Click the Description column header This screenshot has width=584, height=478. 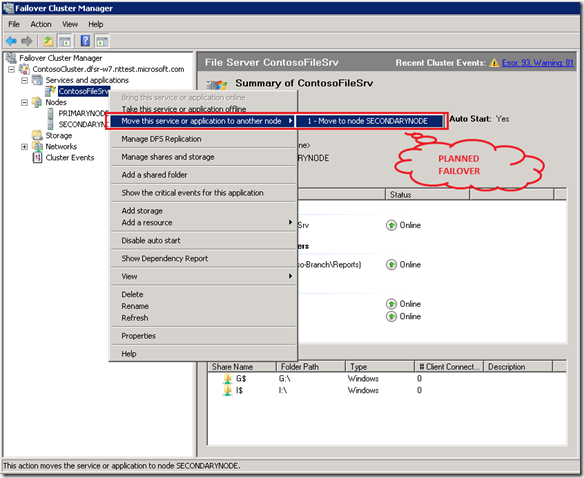coord(518,367)
